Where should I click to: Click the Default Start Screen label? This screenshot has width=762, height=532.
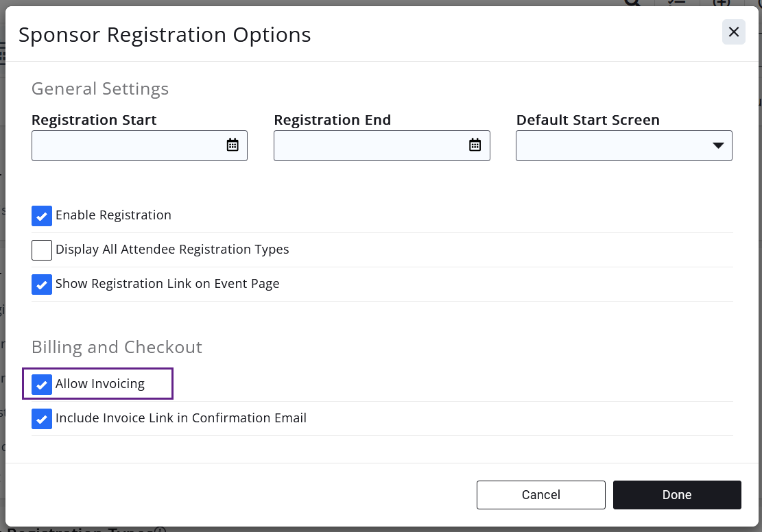tap(588, 119)
